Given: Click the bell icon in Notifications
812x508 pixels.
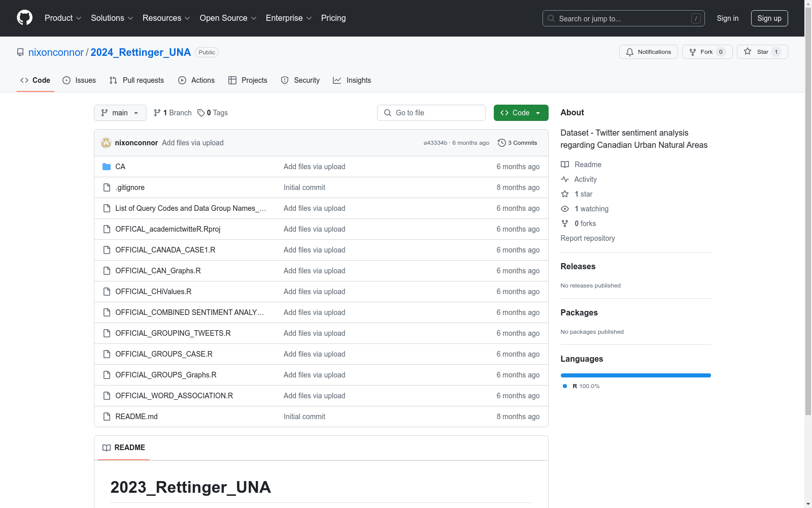Looking at the screenshot, I should pyautogui.click(x=630, y=52).
